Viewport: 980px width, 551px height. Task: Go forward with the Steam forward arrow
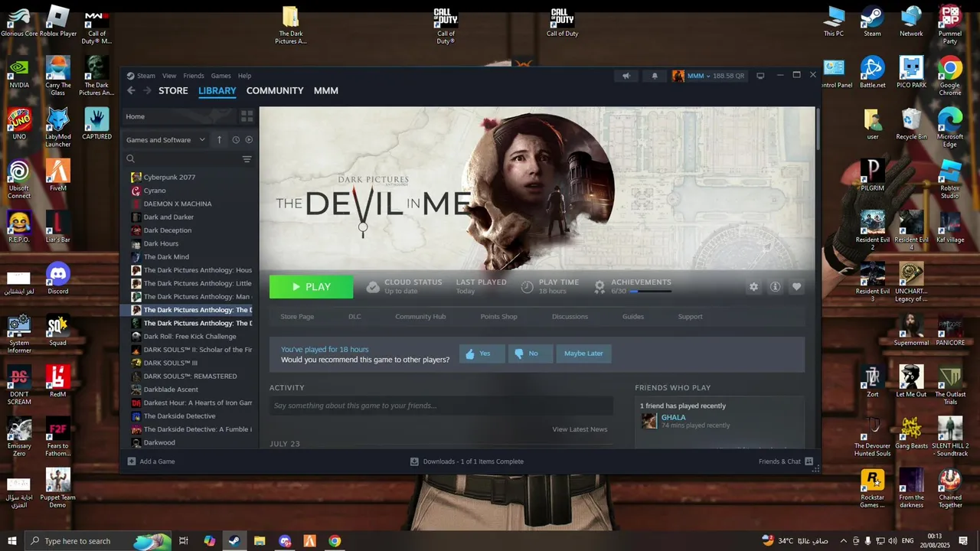click(x=147, y=90)
